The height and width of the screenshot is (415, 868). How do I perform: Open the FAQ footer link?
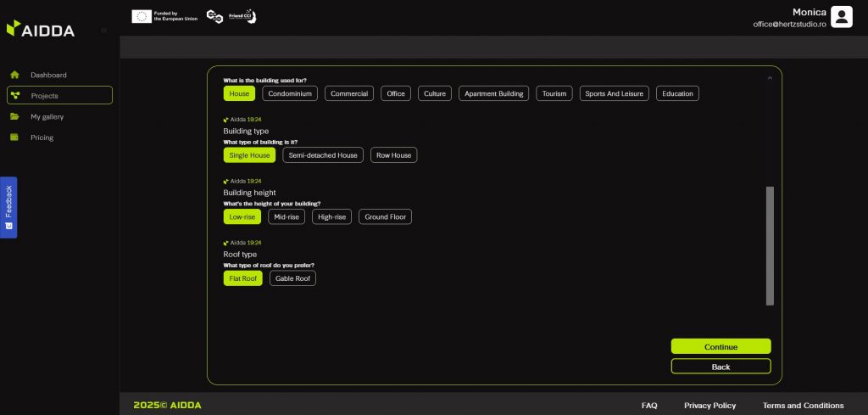(x=649, y=406)
